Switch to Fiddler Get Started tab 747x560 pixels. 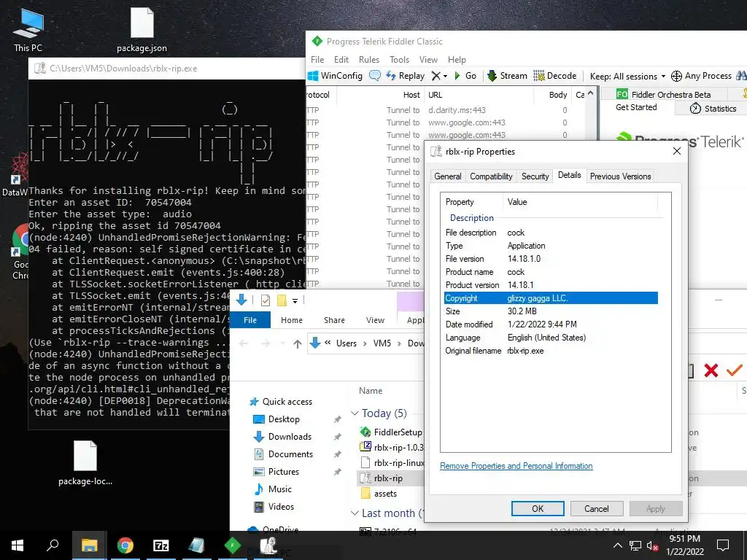[636, 108]
